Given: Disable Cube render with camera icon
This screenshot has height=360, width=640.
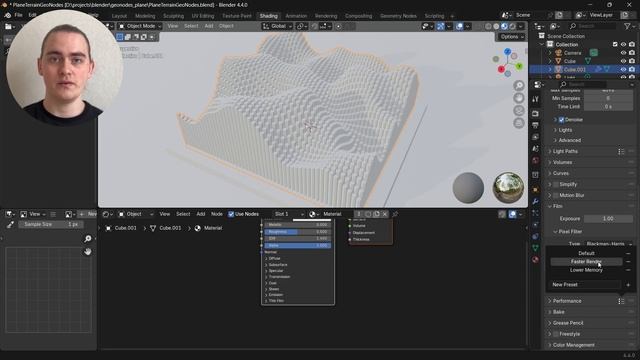Looking at the screenshot, I should tap(632, 61).
